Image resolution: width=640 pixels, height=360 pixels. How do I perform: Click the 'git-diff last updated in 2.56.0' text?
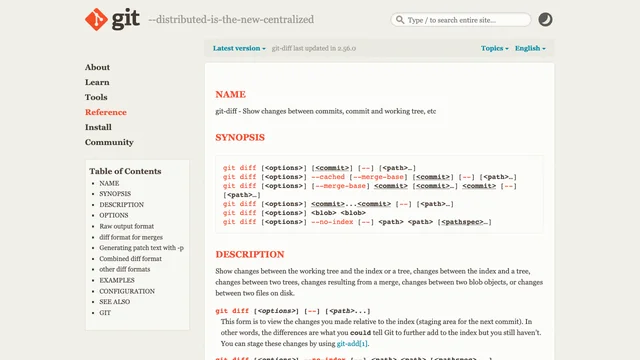(314, 48)
